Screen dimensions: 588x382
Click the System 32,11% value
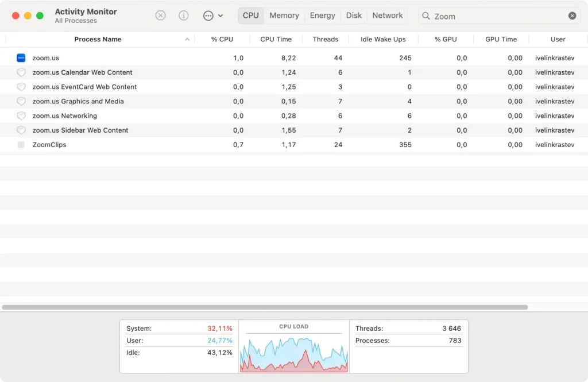pyautogui.click(x=220, y=329)
